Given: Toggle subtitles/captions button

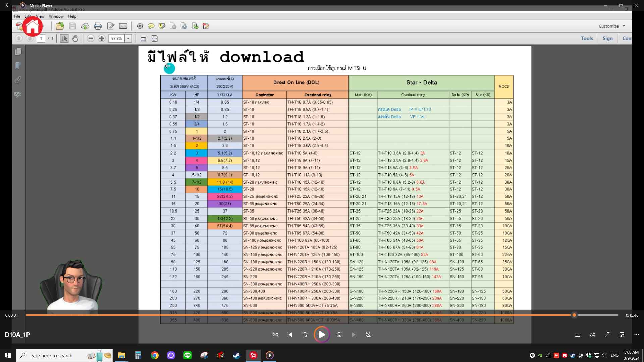Looking at the screenshot, I should [578, 335].
